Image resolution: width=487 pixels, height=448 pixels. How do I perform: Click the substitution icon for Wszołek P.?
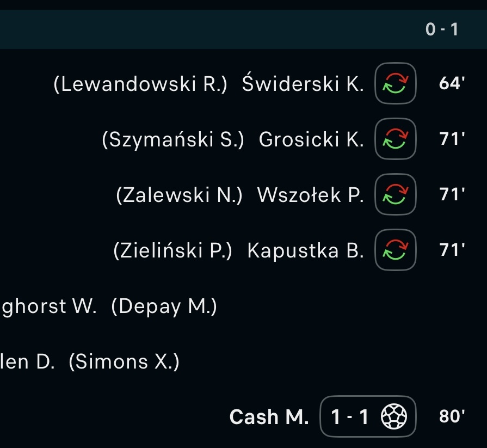pos(396,194)
